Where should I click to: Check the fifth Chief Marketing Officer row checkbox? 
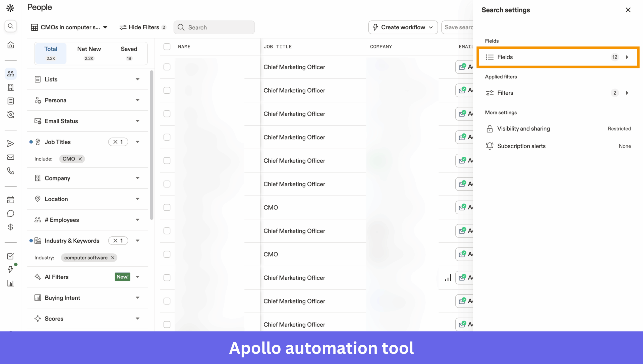coord(167,161)
